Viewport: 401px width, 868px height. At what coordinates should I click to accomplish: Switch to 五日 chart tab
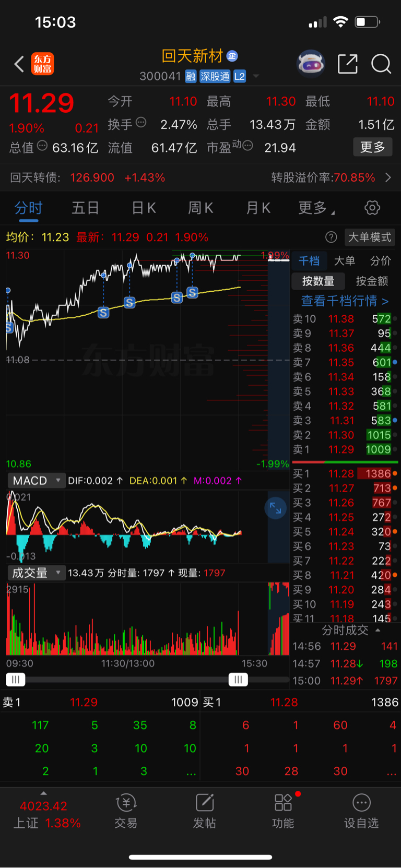[86, 208]
